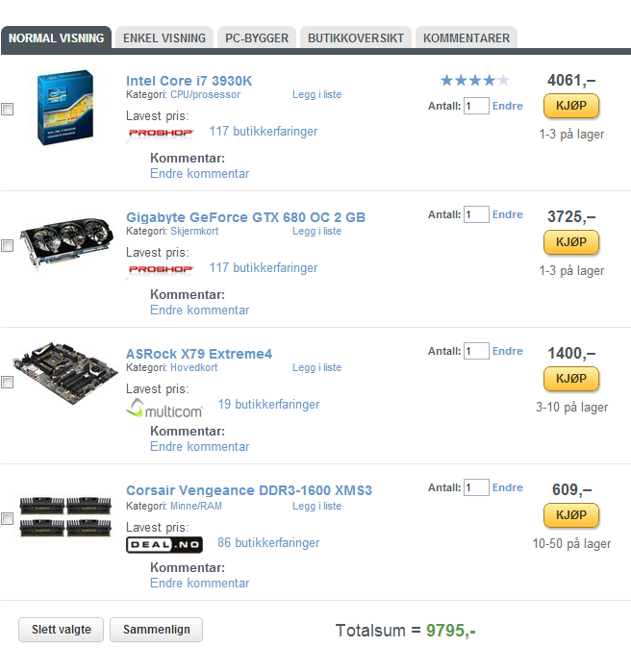Click KJØP button for Gigabyte GeForce GTX 680
631x672 pixels.
coord(571,242)
